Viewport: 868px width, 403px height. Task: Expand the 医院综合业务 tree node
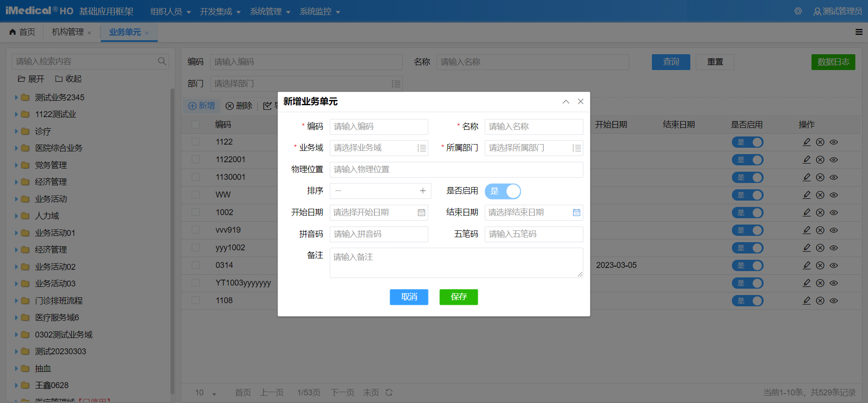pyautogui.click(x=16, y=148)
